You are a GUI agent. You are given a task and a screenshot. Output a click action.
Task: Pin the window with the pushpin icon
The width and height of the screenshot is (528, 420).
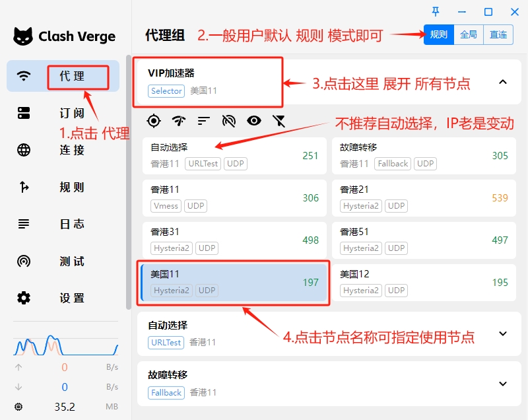436,12
